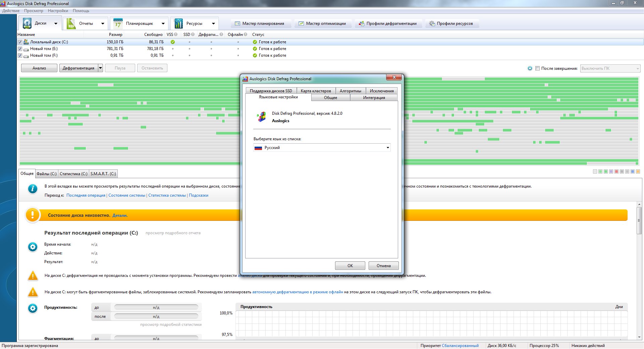Image resolution: width=644 pixels, height=349 pixels.
Task: Open the Общее tab in the settings dialog
Action: click(x=331, y=98)
